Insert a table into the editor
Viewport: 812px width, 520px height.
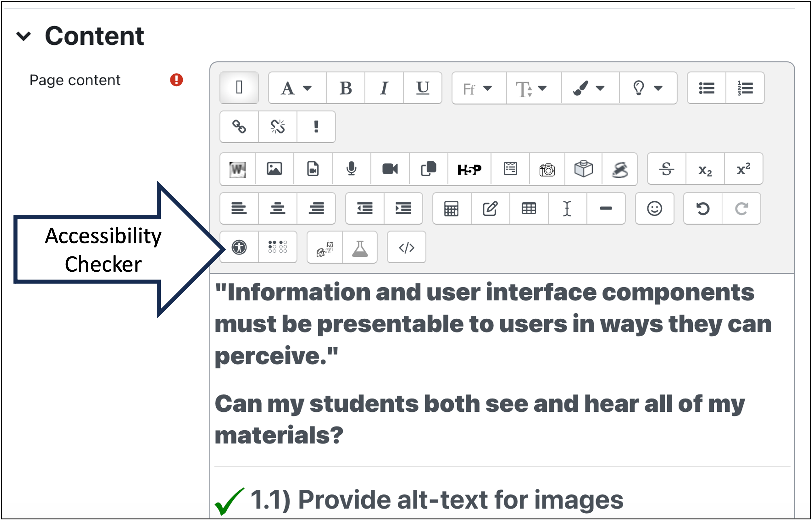[528, 209]
